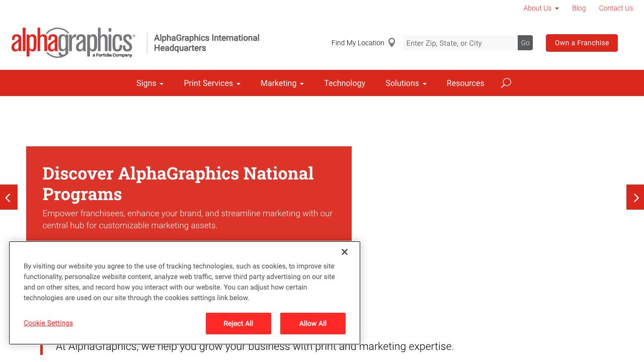Viewport: 644px width, 362px height.
Task: Click the Own a Franchise button
Action: (582, 43)
